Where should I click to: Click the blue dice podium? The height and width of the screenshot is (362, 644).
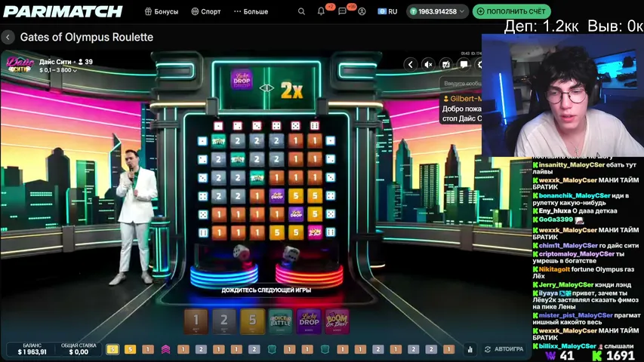[224, 275]
